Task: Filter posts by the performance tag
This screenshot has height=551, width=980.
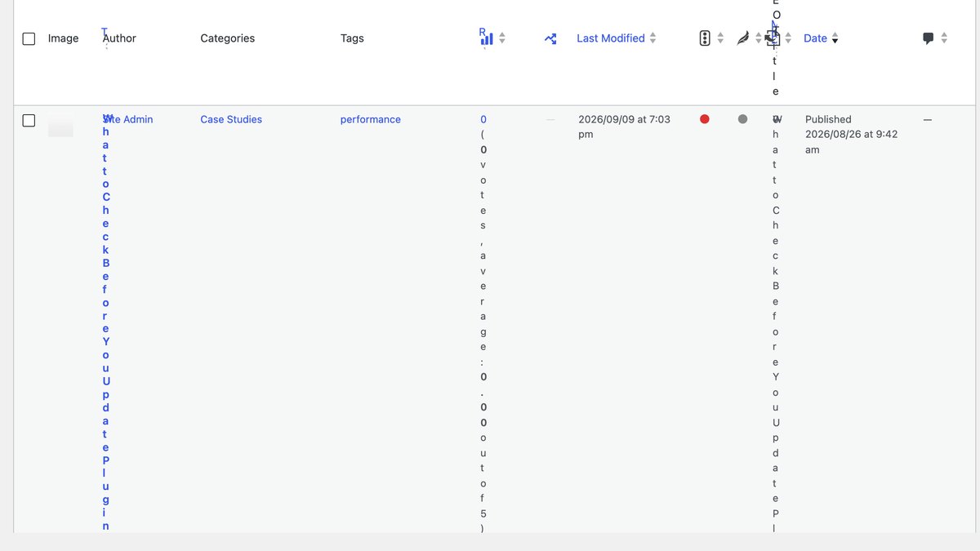Action: pos(371,119)
